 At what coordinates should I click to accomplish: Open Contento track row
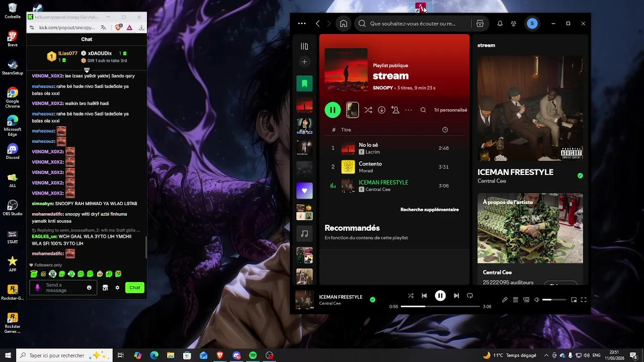[x=394, y=167]
